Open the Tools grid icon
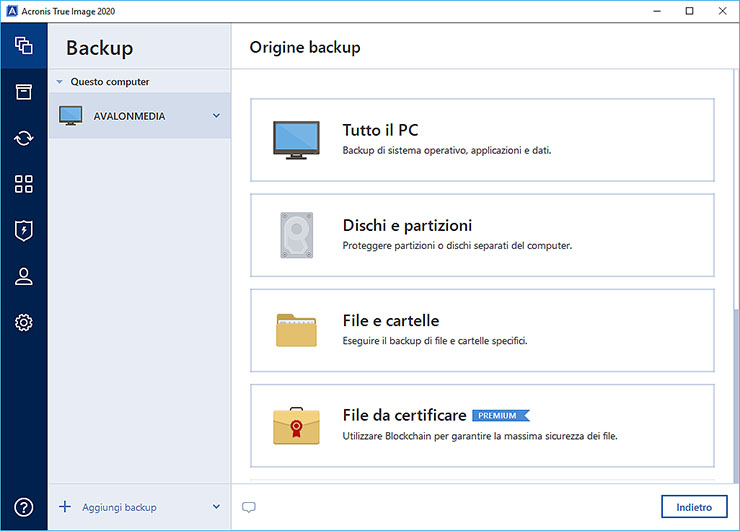The image size is (740, 531). [24, 184]
